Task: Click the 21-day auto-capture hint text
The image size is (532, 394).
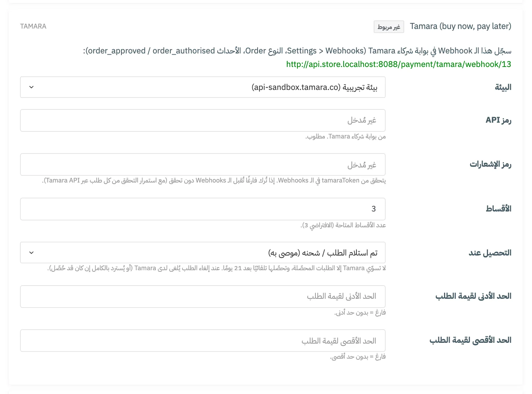Action: (217, 268)
